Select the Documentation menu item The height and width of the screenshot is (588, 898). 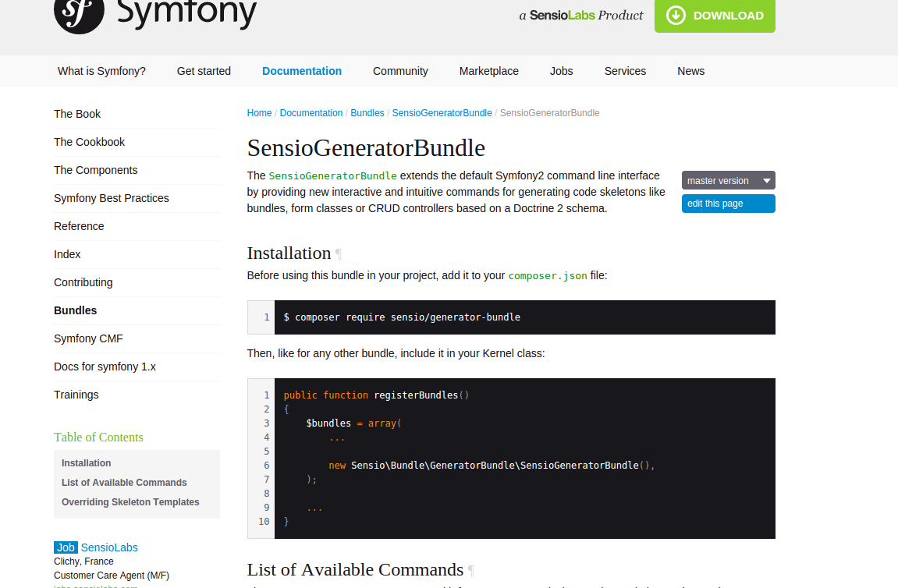[302, 71]
